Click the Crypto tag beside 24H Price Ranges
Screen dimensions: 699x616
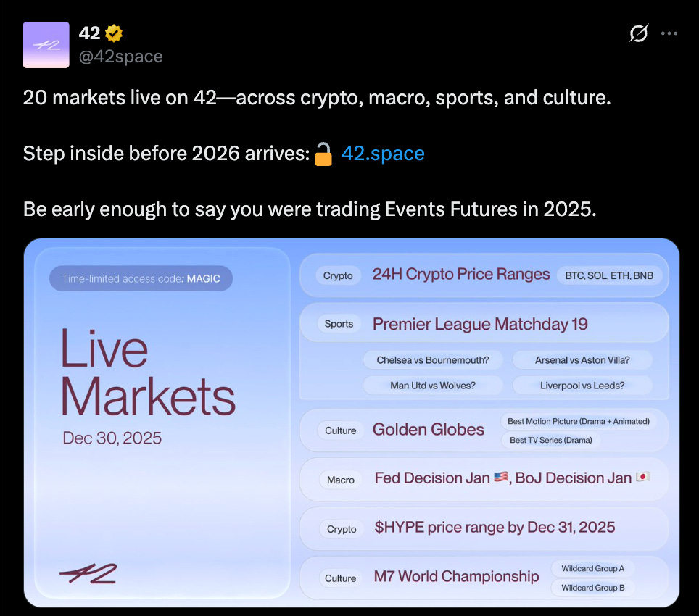(338, 275)
